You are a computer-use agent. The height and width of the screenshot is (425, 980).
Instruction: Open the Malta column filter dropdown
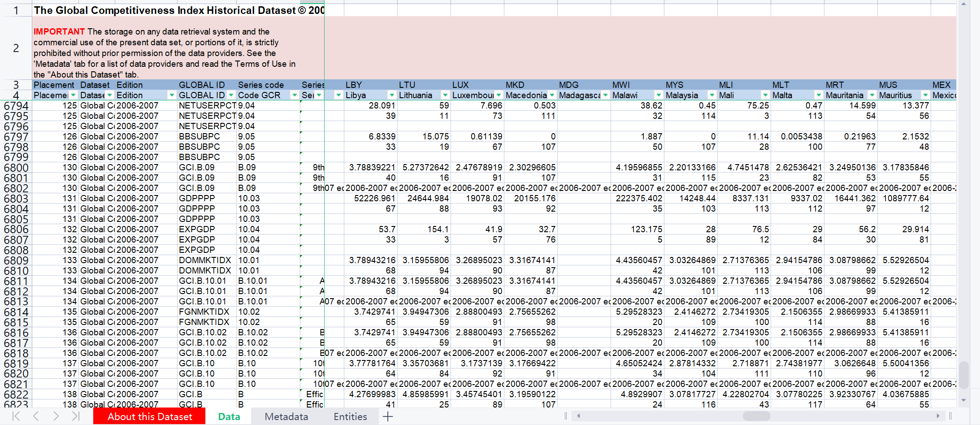click(x=819, y=95)
